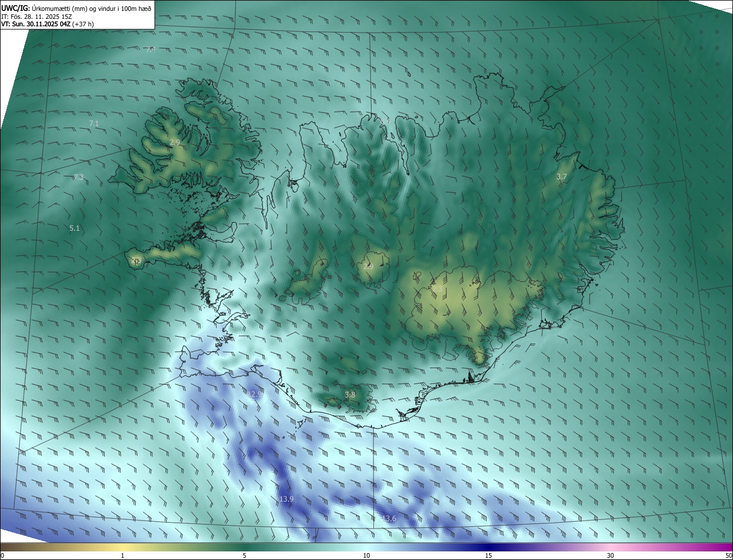Viewport: 733px width, 560px height.
Task: Click the colorbar tick label '1'
Action: click(x=123, y=555)
